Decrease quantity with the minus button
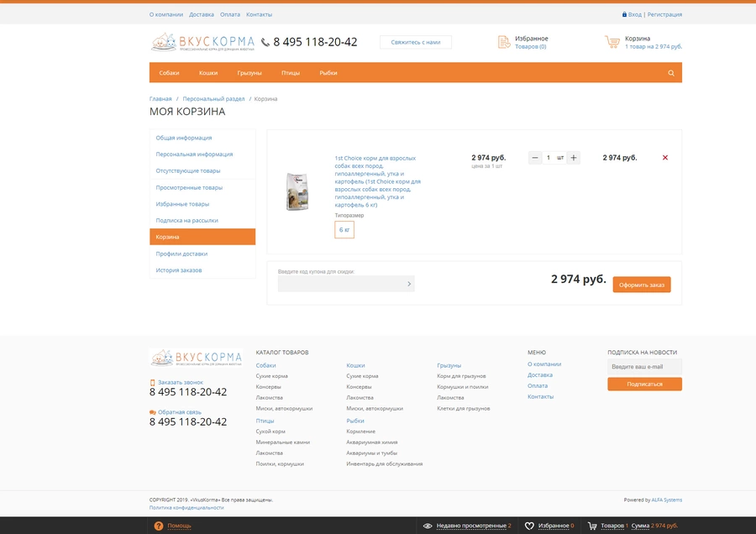 pyautogui.click(x=535, y=158)
